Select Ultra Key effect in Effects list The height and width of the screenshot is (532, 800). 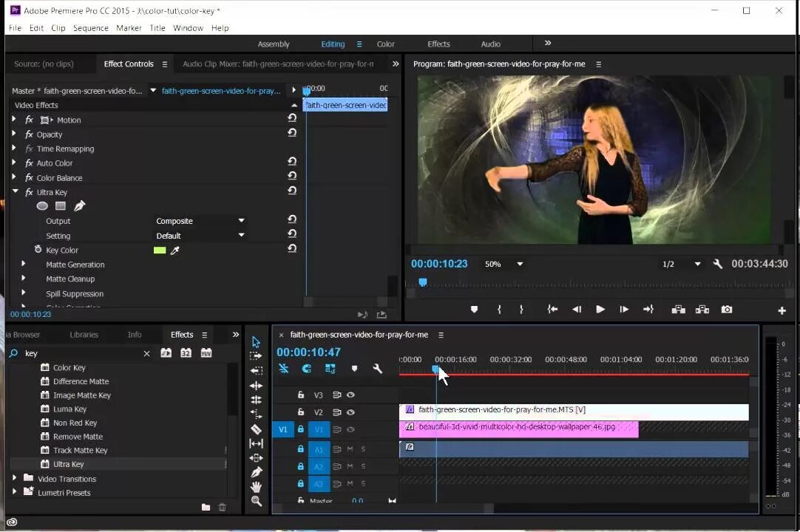coord(68,464)
